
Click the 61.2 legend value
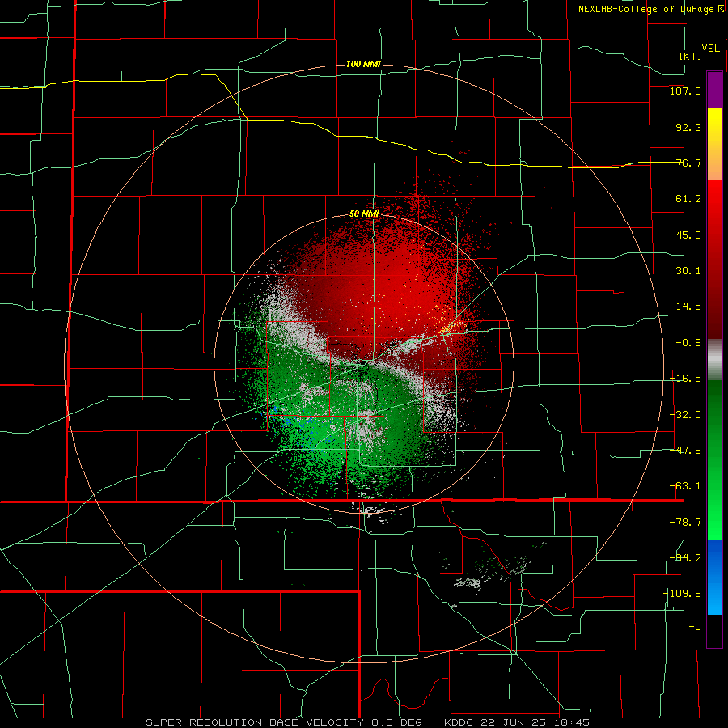(688, 199)
